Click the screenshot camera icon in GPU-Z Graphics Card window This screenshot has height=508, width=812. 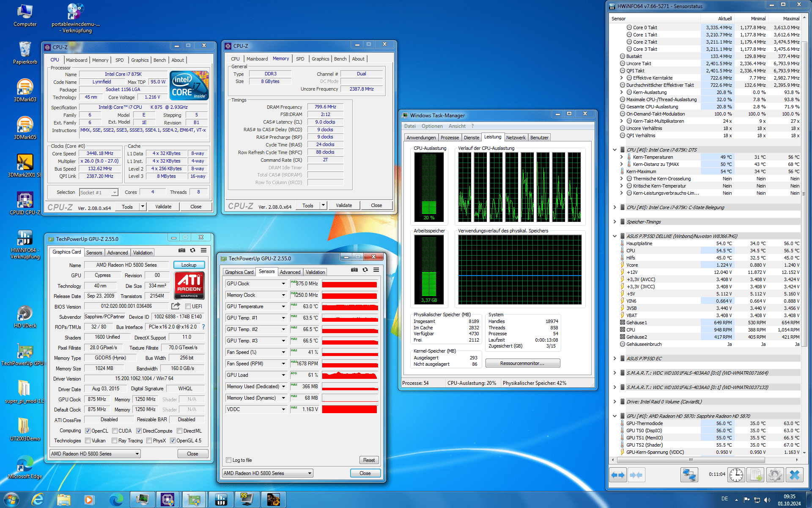point(182,251)
